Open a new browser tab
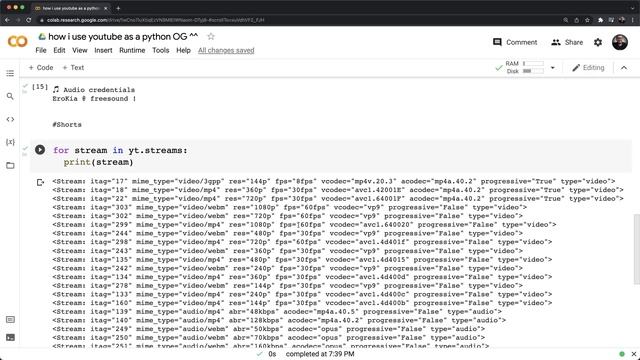 point(118,8)
